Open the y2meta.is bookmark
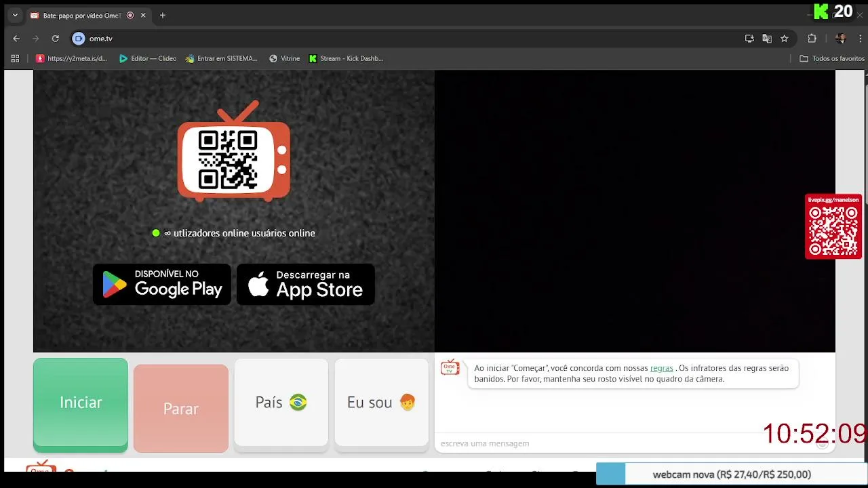Image resolution: width=868 pixels, height=488 pixels. 72,58
